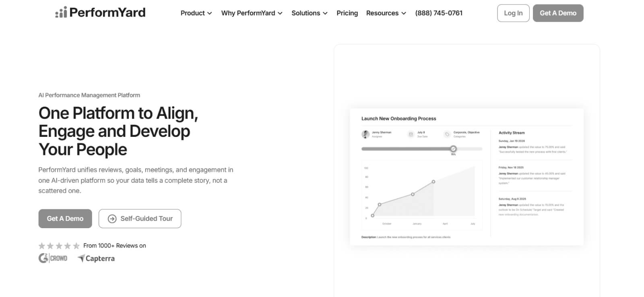
Task: Click the categories tag icon
Action: 447,134
